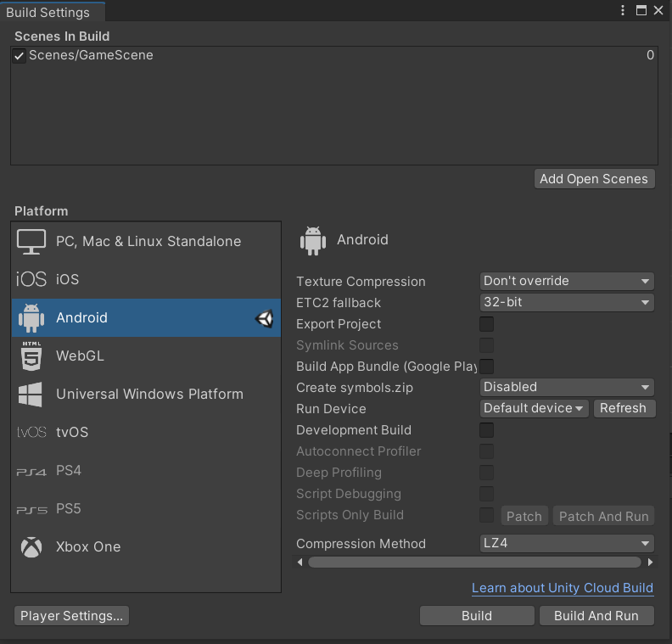Toggle the Deep Profiling checkbox
Viewport: 672px width, 644px height.
point(486,473)
